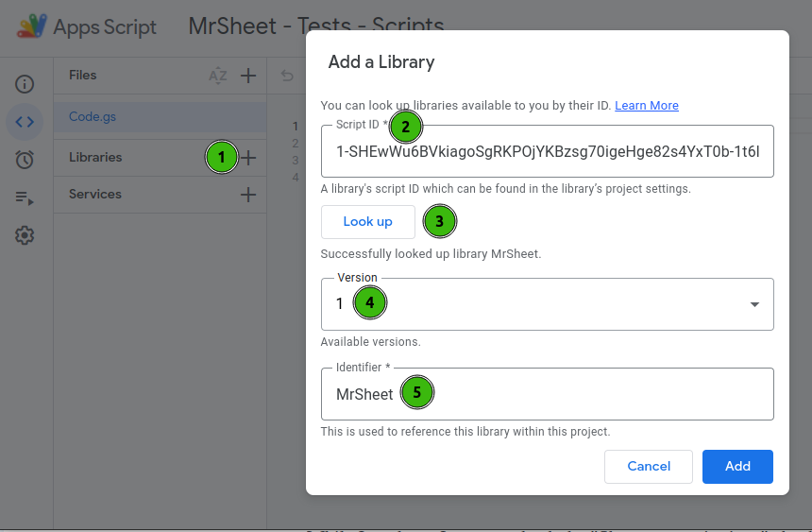Open the Triggers alarm clock icon

point(25,159)
